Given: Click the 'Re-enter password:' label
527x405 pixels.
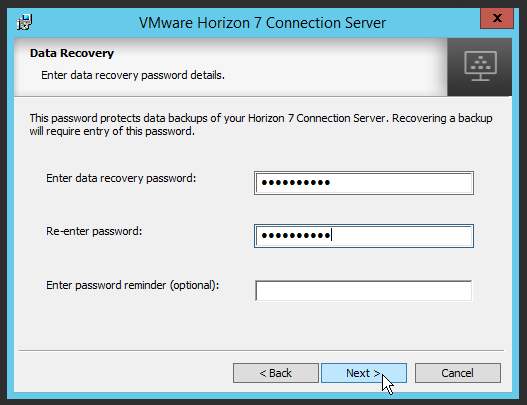Looking at the screenshot, I should pyautogui.click(x=94, y=232).
